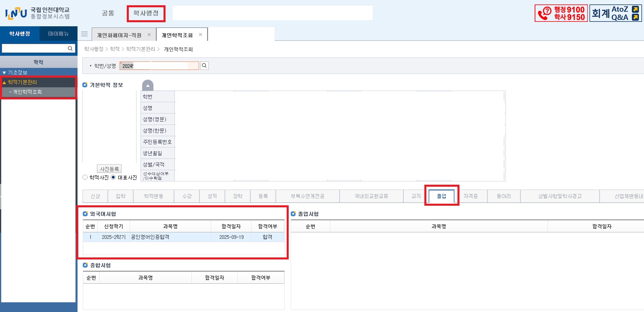Viewport: 644px width, 312px height.
Task: Expand the 학적기본관리 tree node
Action: tap(22, 82)
